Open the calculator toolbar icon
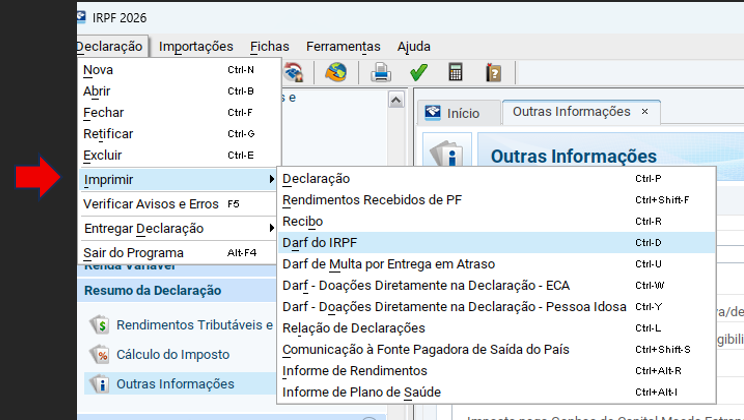Image resolution: width=744 pixels, height=420 pixels. pos(456,72)
